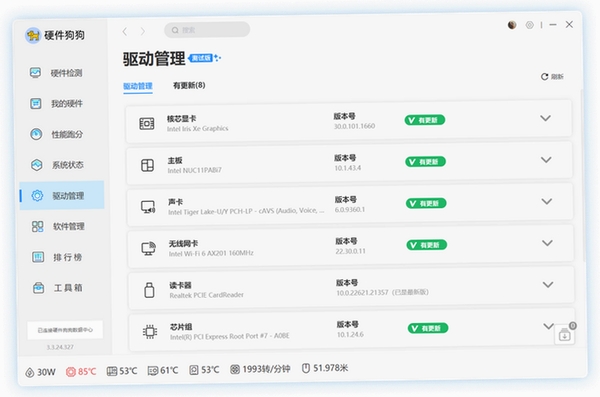
Task: Click the 测试版 badge
Action: pyautogui.click(x=201, y=58)
